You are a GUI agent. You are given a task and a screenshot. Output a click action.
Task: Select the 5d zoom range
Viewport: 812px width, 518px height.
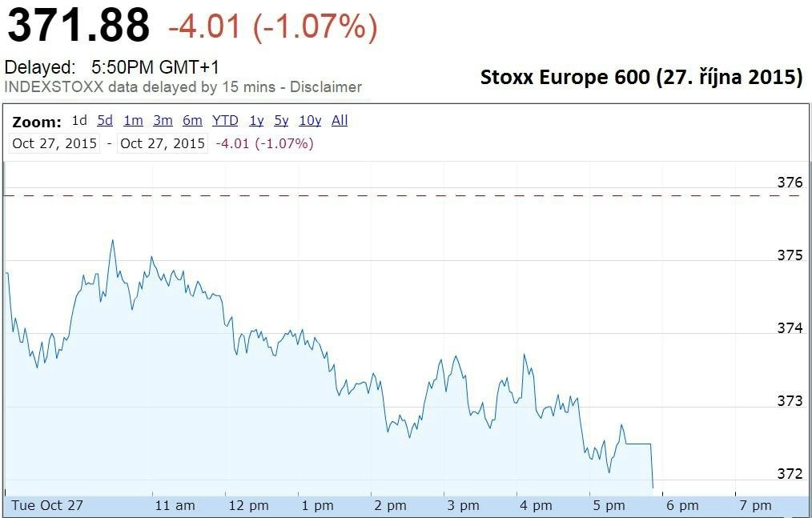(x=105, y=120)
